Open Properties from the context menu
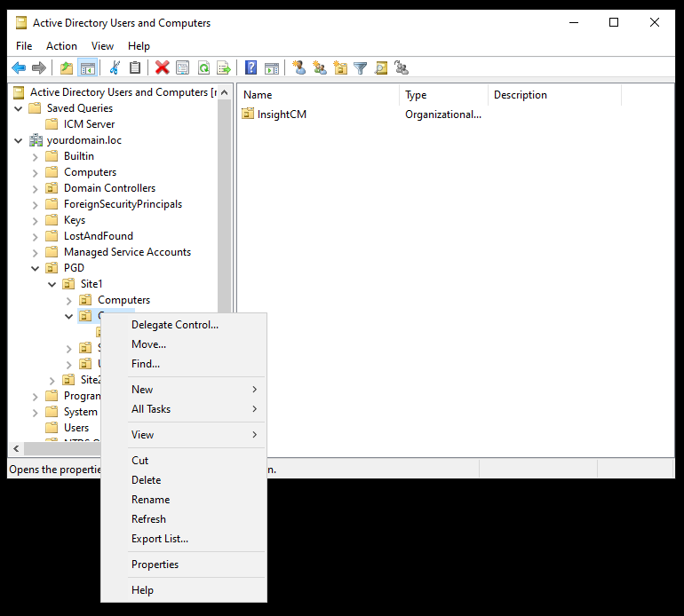This screenshot has height=616, width=684. coord(184,565)
